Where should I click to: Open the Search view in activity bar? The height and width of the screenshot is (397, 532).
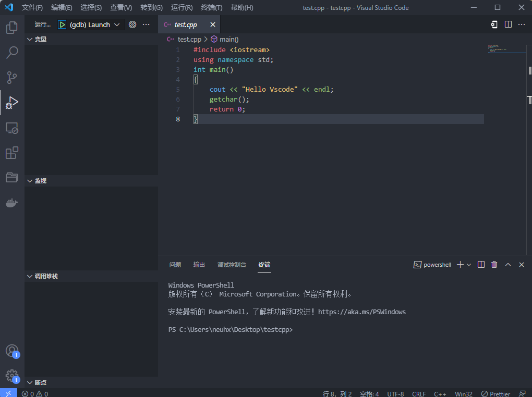[x=12, y=53]
